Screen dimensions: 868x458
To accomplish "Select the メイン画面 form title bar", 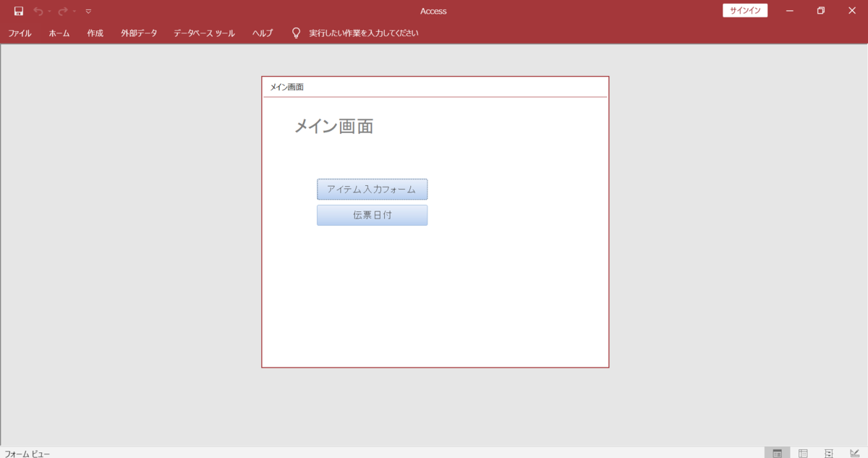I will click(x=435, y=87).
